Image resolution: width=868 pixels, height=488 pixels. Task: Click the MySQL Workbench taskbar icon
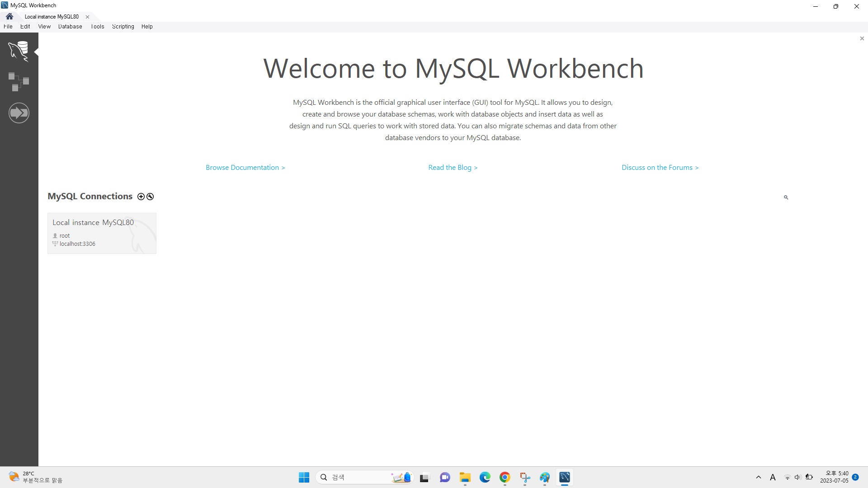(565, 478)
